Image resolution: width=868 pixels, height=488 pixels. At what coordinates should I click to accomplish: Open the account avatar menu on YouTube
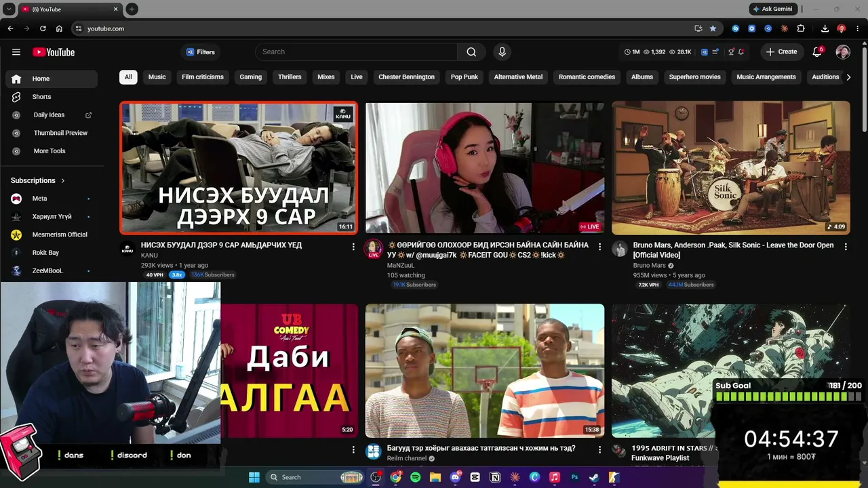tap(843, 52)
